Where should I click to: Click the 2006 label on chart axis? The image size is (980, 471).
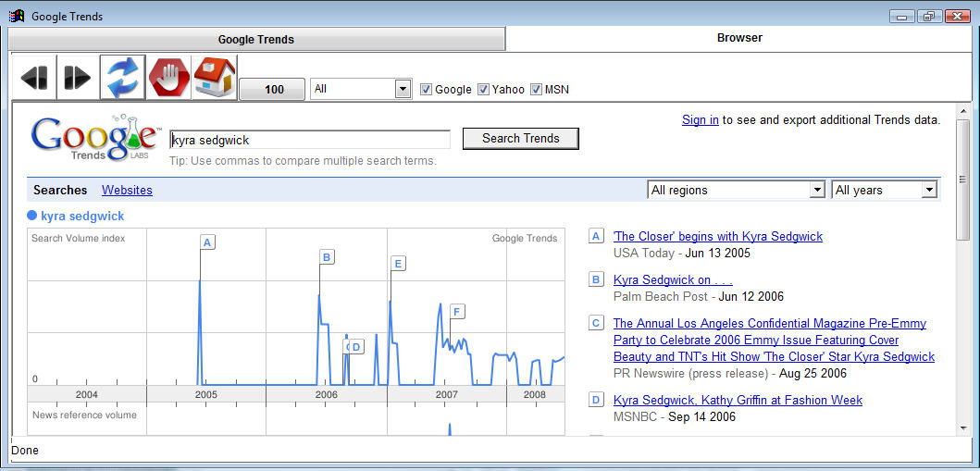coord(327,394)
